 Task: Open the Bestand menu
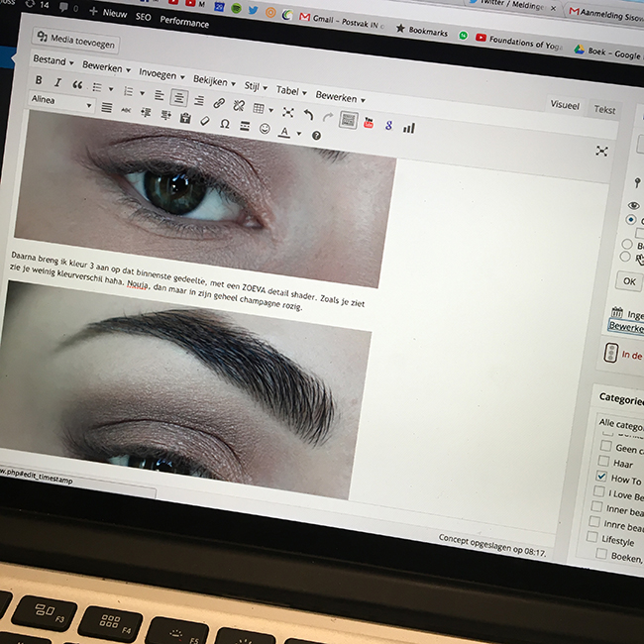(53, 61)
